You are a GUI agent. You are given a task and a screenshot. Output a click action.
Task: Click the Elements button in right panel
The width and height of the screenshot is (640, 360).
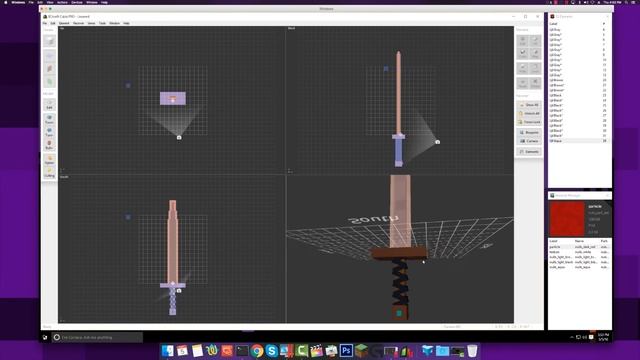pos(529,151)
